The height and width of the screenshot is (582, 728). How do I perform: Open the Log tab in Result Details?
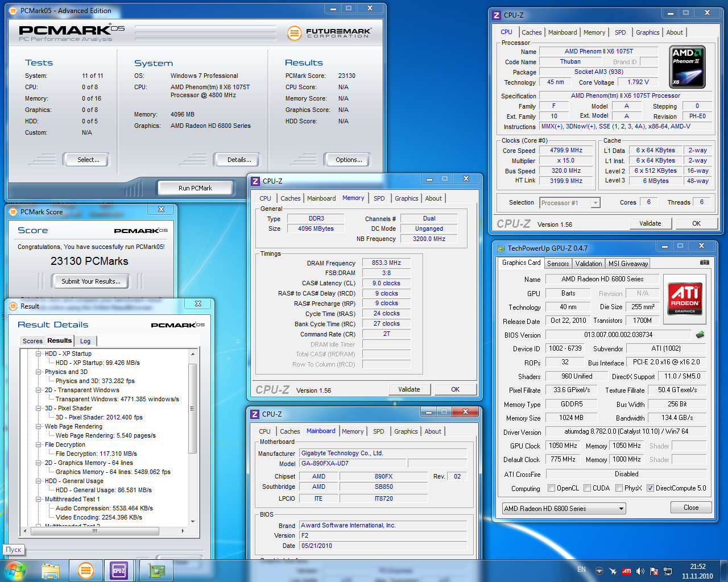point(85,341)
